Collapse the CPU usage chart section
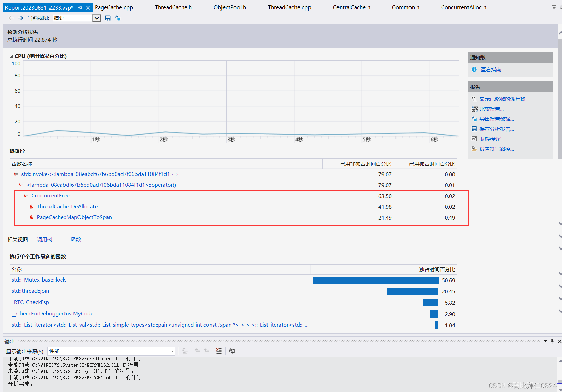 point(12,56)
